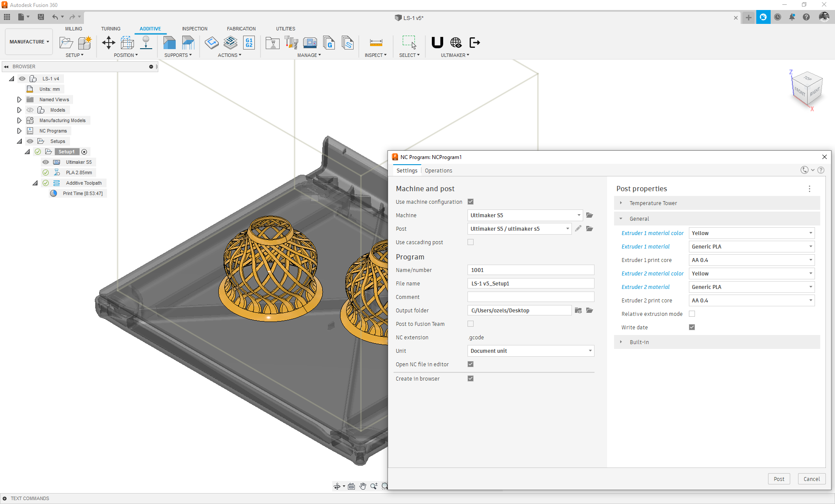Click the Machine folder browse icon
The image size is (835, 504).
(590, 215)
